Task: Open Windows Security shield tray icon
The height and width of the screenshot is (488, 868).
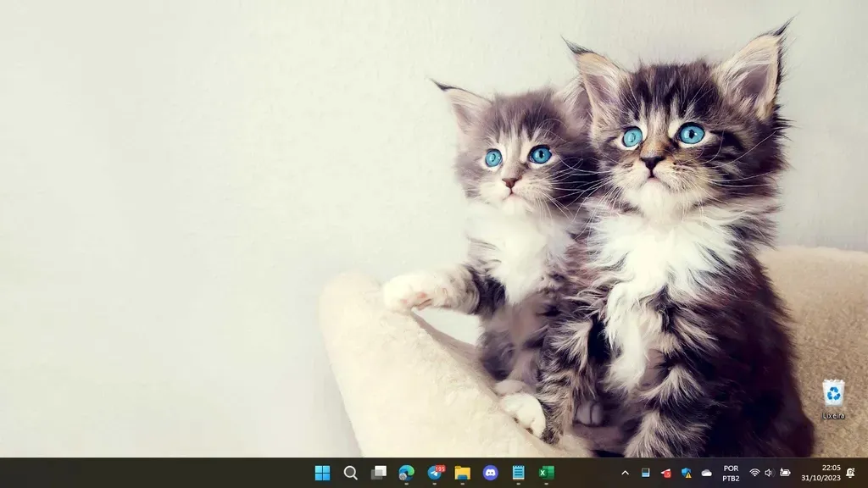Action: (x=687, y=473)
